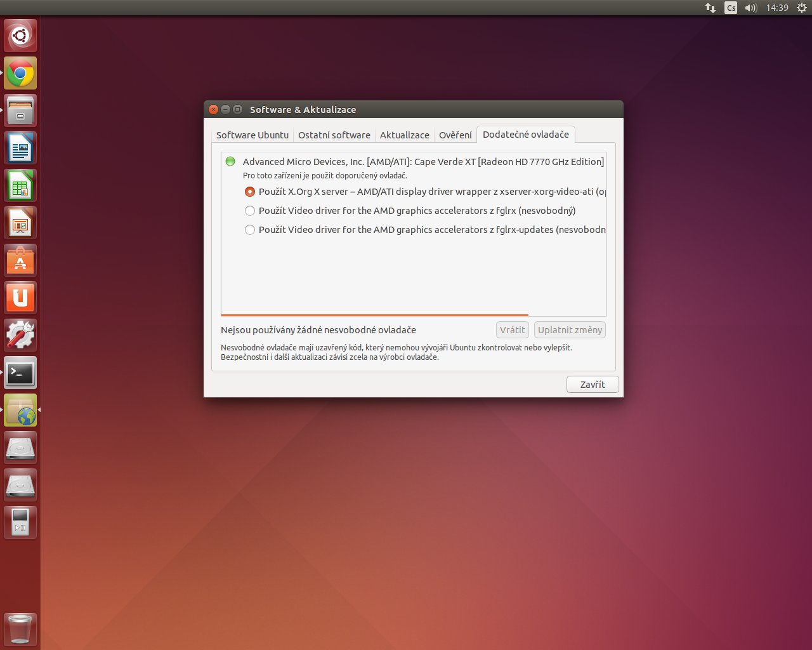Open the first hard drive icon
Viewport: 812px width, 650px height.
coord(20,448)
